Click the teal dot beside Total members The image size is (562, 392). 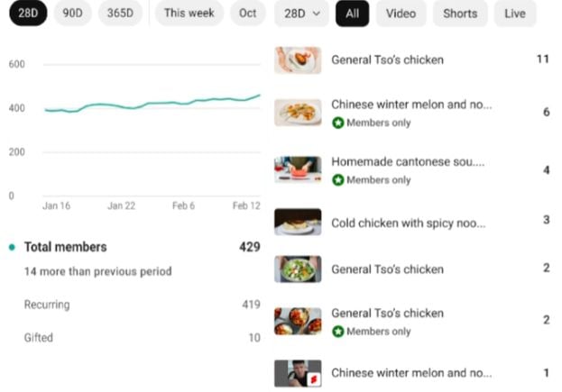pyautogui.click(x=12, y=247)
